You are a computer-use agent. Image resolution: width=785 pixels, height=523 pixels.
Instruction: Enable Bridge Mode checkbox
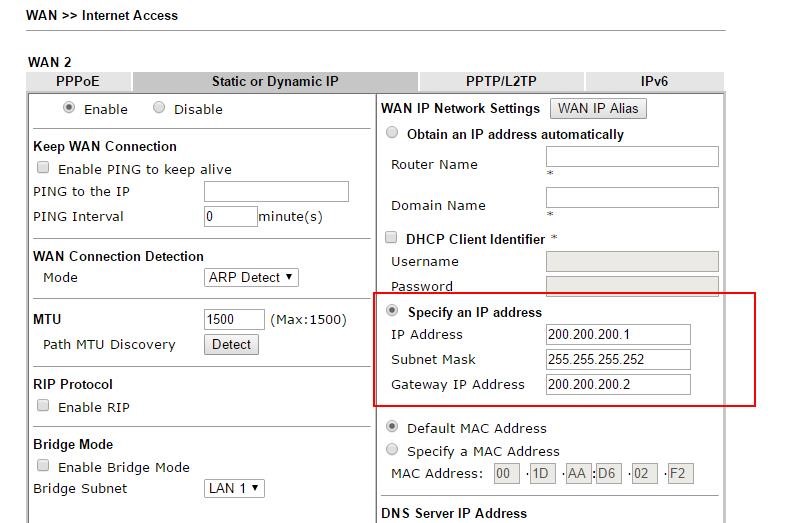point(43,466)
